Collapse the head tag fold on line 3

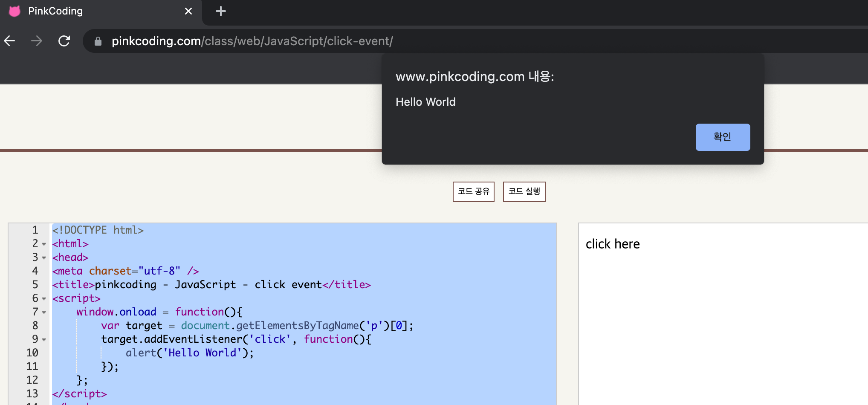(x=44, y=258)
